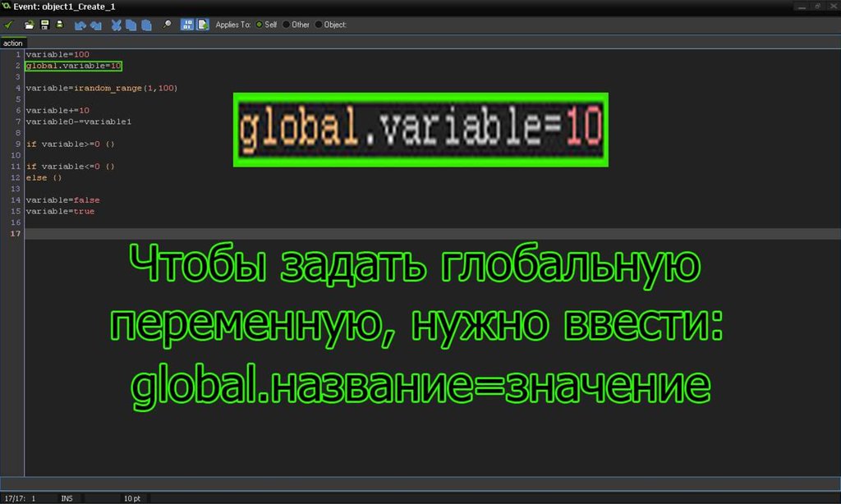Undo the last edit
Screen dimensions: 841x504
click(x=80, y=25)
